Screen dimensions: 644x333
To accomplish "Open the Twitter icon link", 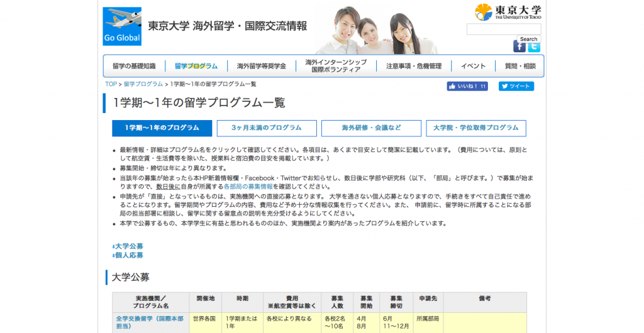I will (x=534, y=46).
